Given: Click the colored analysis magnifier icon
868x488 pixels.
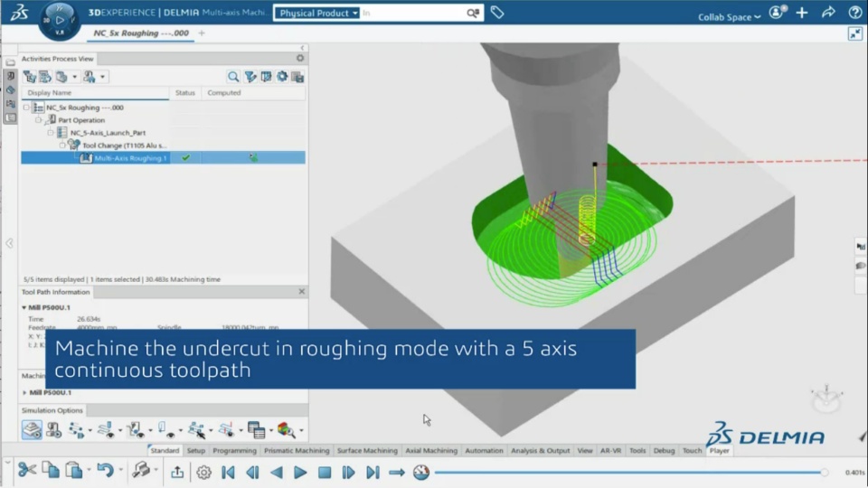Looking at the screenshot, I should [286, 430].
